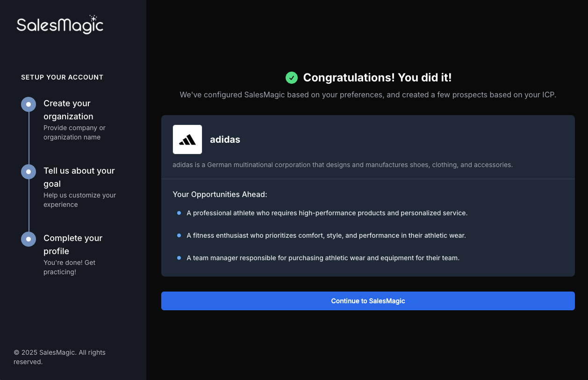Continue to SalesMagic
The width and height of the screenshot is (588, 380).
coord(368,301)
